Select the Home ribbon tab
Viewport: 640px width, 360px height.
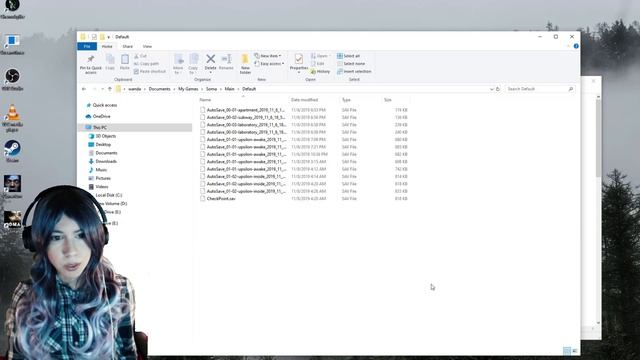tap(107, 47)
